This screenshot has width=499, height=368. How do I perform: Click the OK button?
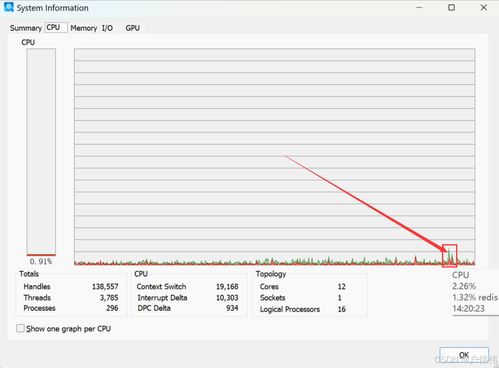click(464, 355)
